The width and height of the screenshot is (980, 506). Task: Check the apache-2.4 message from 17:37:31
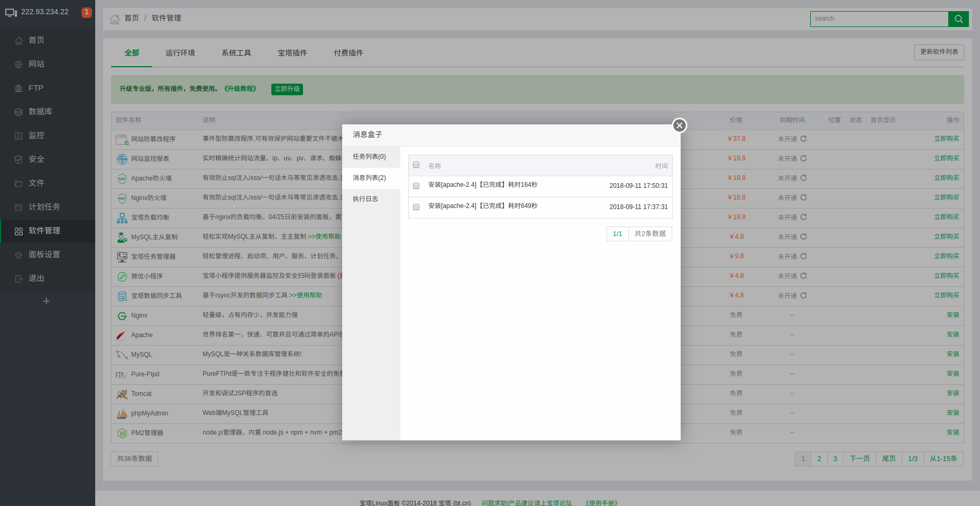click(416, 207)
